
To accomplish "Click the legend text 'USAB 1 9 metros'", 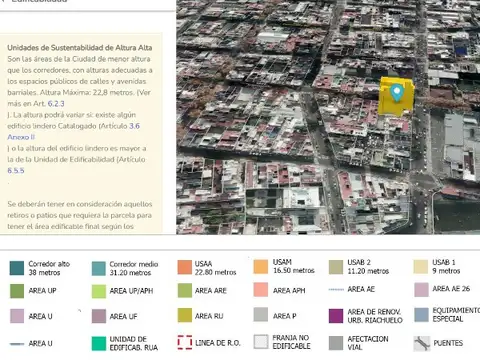I will (446, 266).
